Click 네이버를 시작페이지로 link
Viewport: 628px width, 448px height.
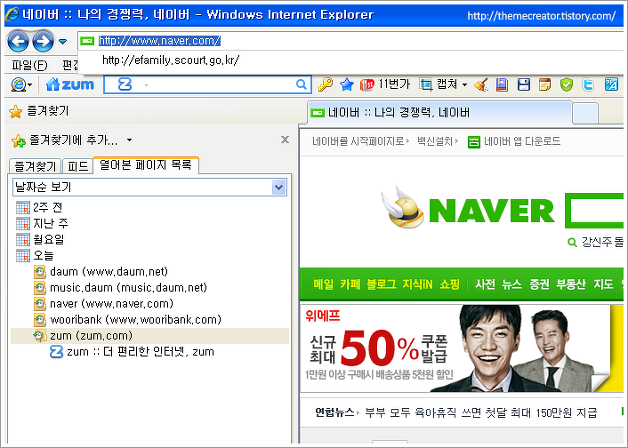tap(358, 141)
